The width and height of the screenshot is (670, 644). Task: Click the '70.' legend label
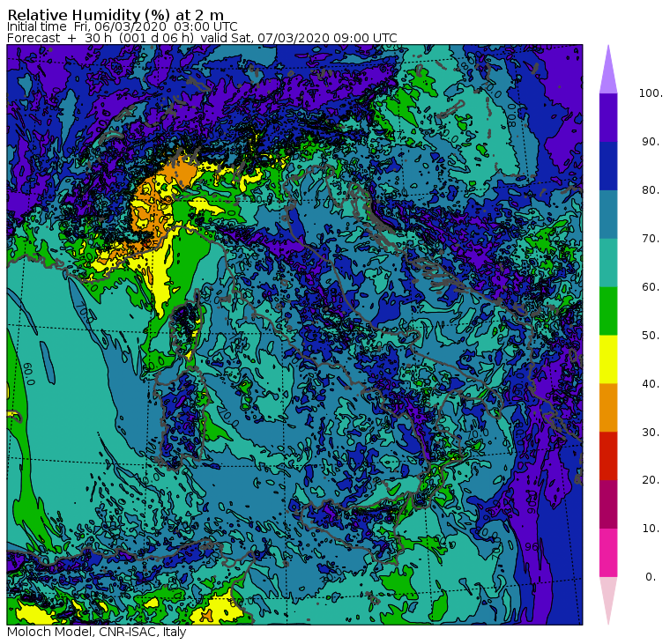pyautogui.click(x=651, y=238)
